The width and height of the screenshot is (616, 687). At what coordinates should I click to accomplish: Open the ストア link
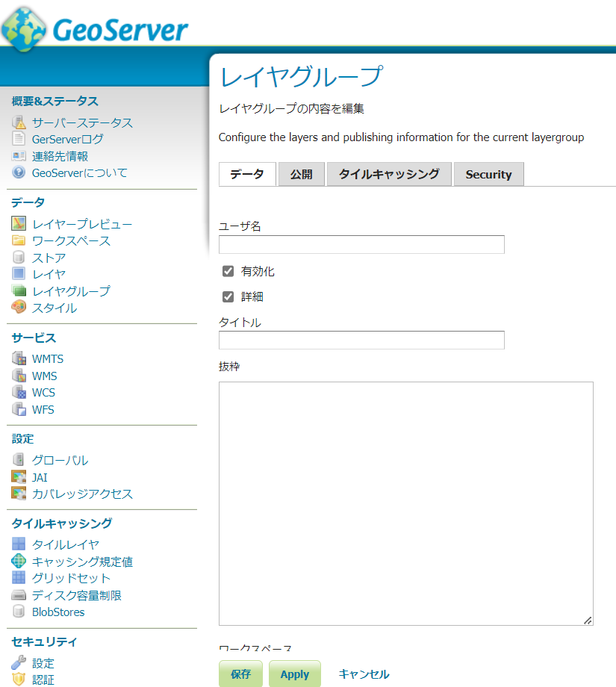[49, 258]
